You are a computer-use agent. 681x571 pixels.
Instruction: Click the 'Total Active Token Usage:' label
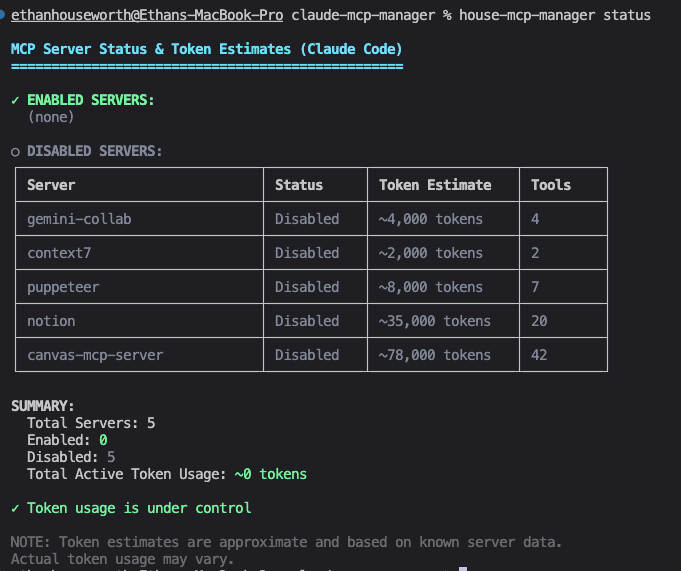pos(127,474)
